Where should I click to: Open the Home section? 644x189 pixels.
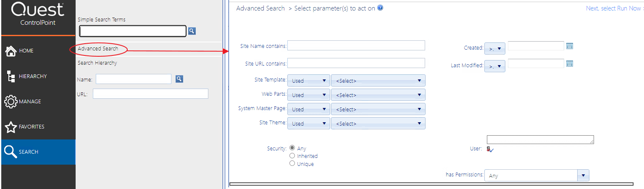(x=25, y=51)
